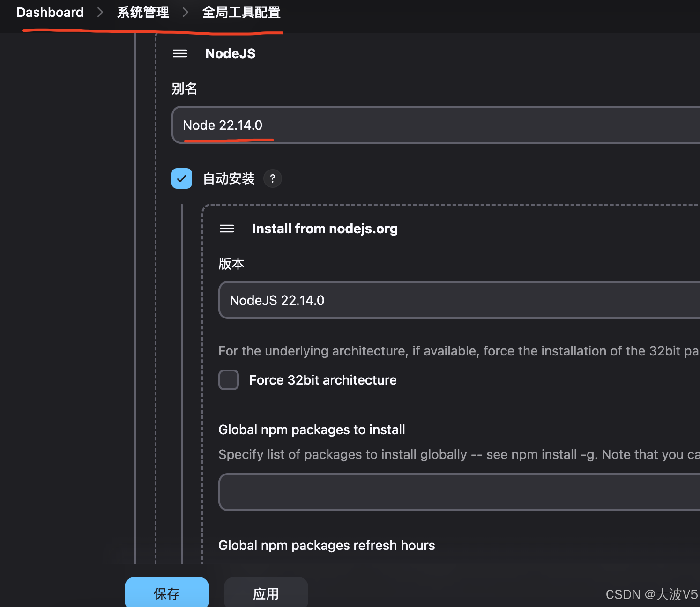The height and width of the screenshot is (607, 700).
Task: Open the NodeJS 22.14.0 version dropdown
Action: point(459,300)
